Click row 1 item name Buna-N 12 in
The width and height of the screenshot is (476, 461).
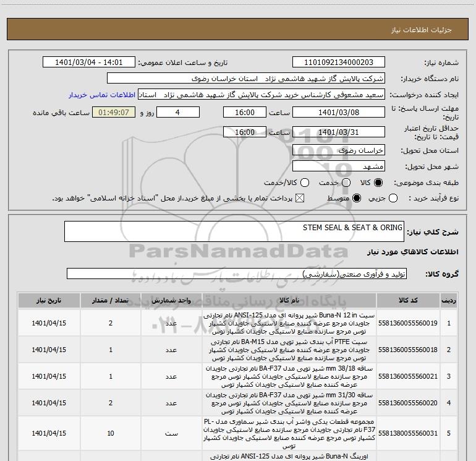(289, 323)
